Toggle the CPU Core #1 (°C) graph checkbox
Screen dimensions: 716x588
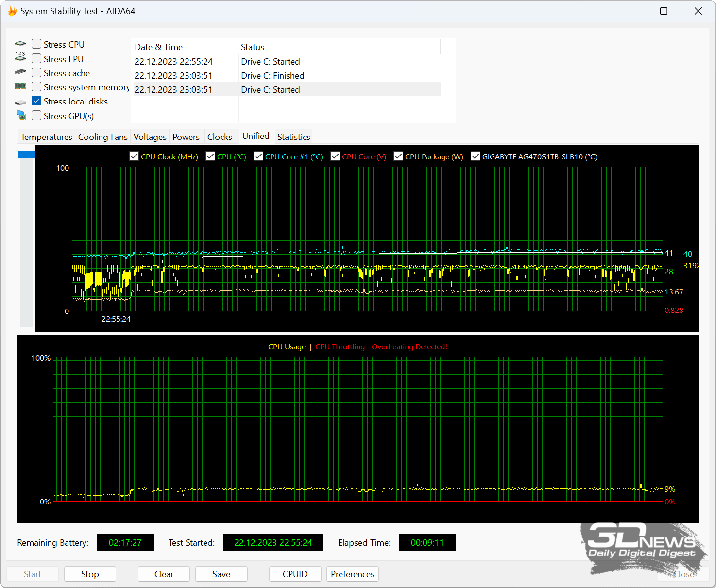(258, 156)
